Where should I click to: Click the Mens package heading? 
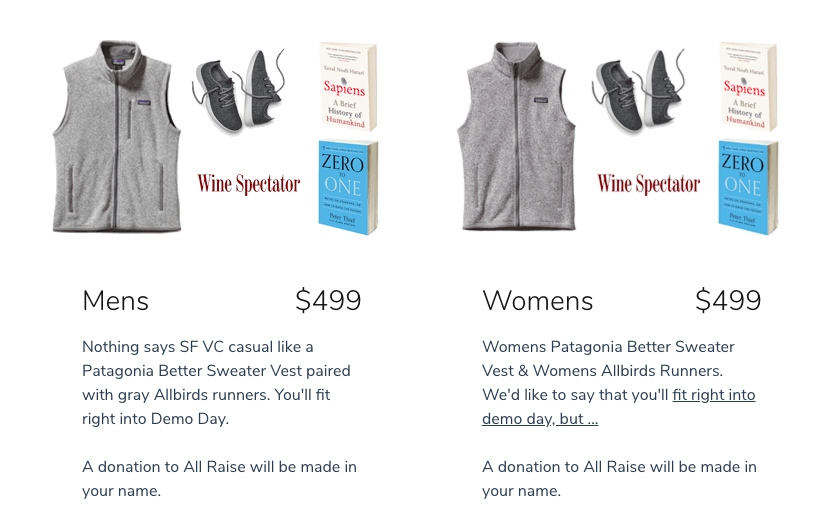(116, 301)
